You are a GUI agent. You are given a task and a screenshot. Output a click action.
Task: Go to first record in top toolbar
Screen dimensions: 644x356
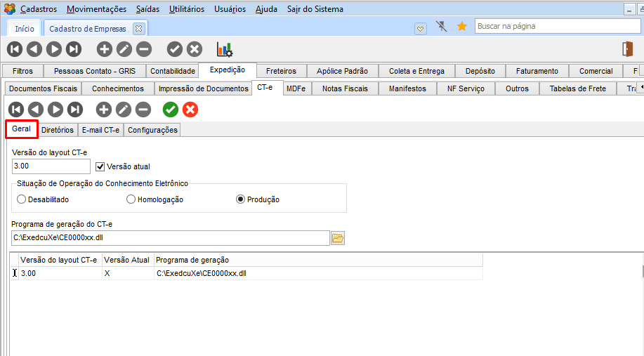point(15,49)
